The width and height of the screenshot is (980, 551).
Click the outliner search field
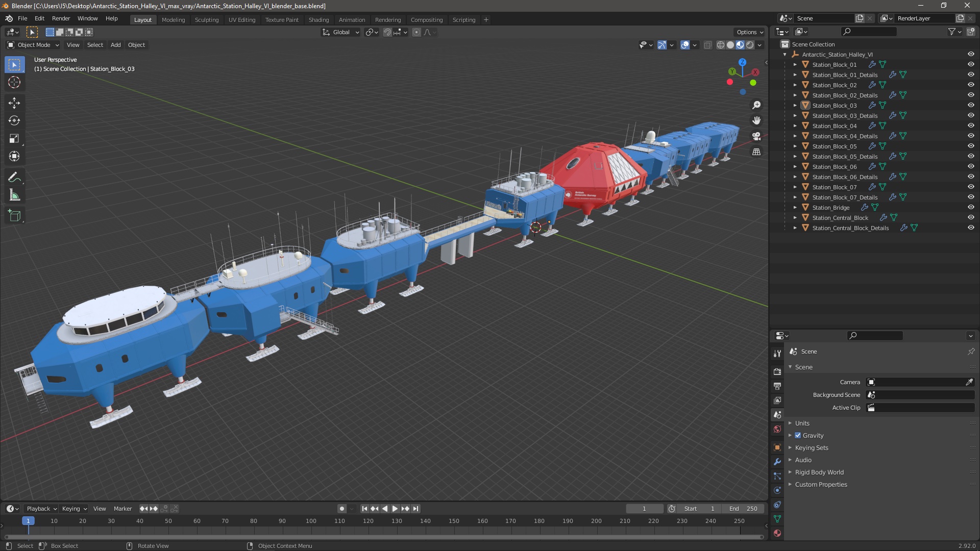(x=869, y=32)
